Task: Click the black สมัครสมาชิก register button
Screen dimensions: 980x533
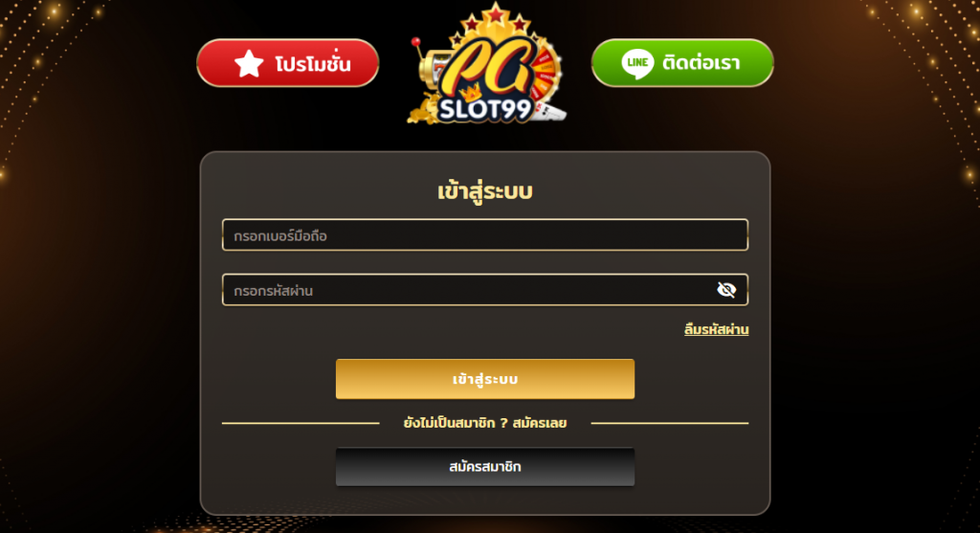Action: (485, 467)
